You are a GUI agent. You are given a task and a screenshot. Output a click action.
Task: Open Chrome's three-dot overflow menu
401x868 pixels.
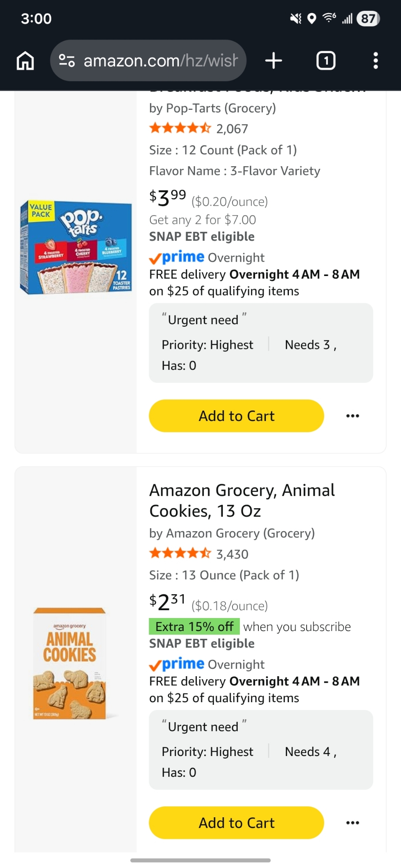376,61
